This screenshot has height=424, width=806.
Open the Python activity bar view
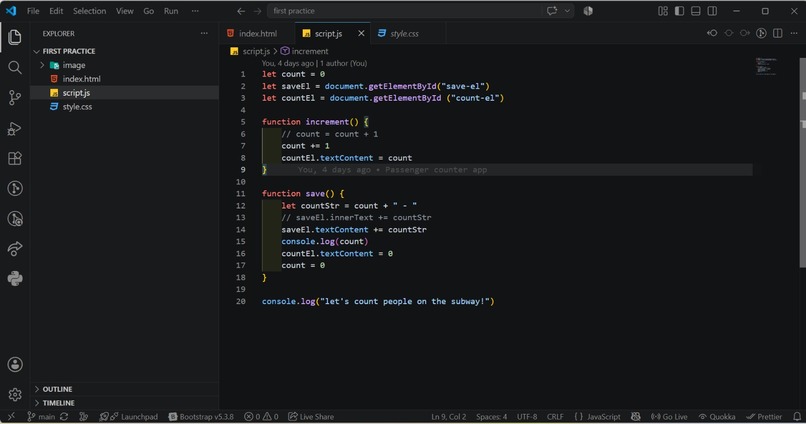click(15, 279)
